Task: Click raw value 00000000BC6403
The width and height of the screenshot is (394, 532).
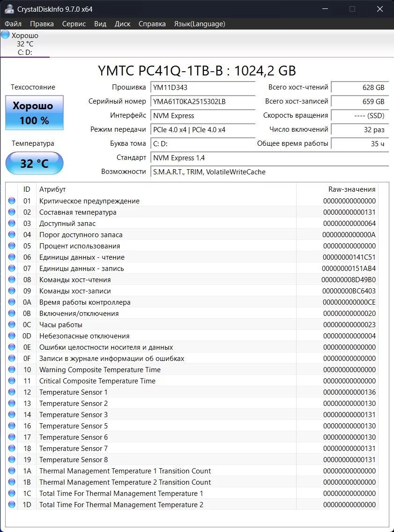Action: 349,291
